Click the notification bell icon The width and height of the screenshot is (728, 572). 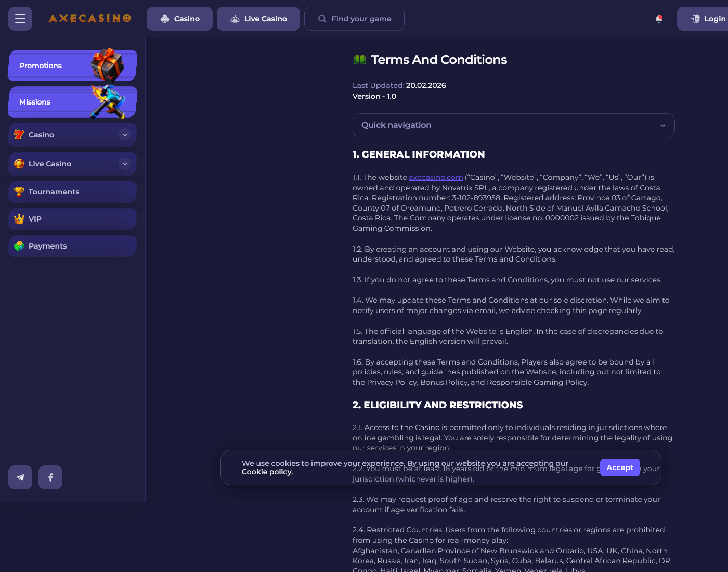pyautogui.click(x=659, y=19)
